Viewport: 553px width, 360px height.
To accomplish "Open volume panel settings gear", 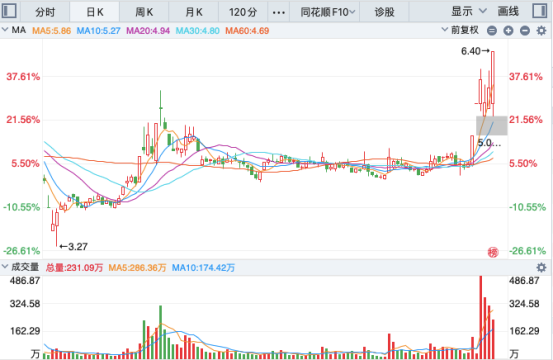I will pyautogui.click(x=541, y=268).
